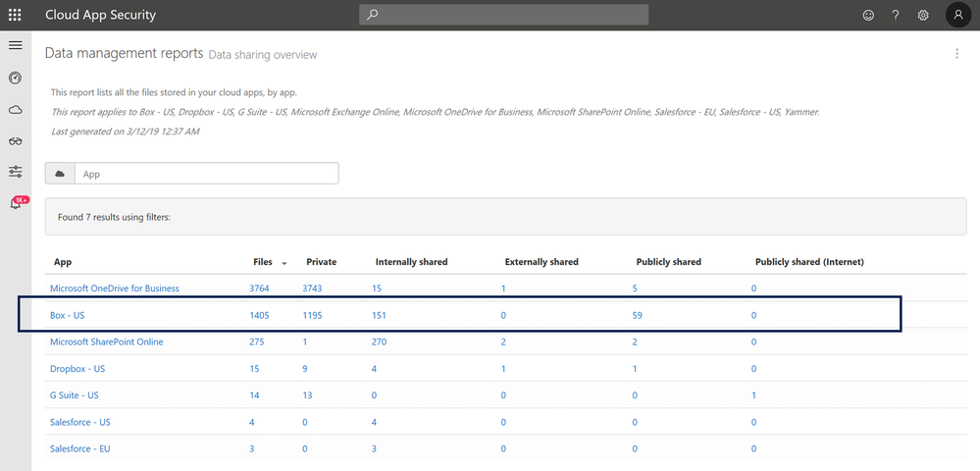Click Box private count 1195
This screenshot has width=980, height=471.
click(312, 315)
